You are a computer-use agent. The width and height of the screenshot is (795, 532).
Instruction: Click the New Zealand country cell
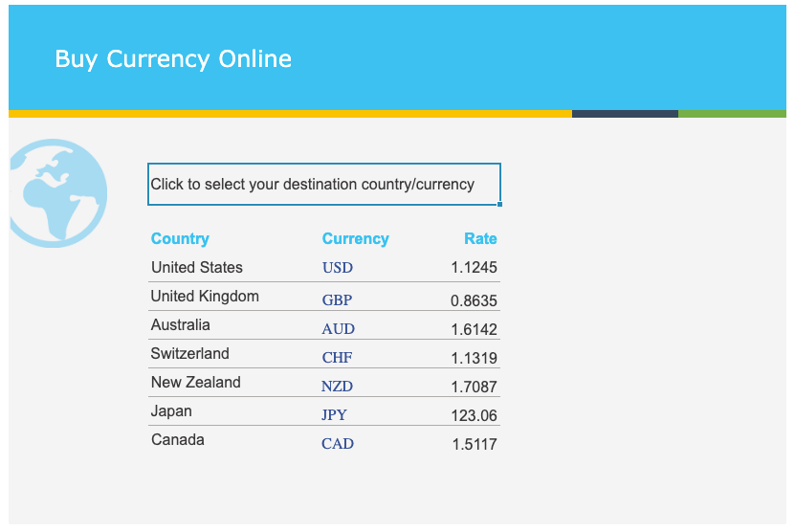(x=196, y=383)
